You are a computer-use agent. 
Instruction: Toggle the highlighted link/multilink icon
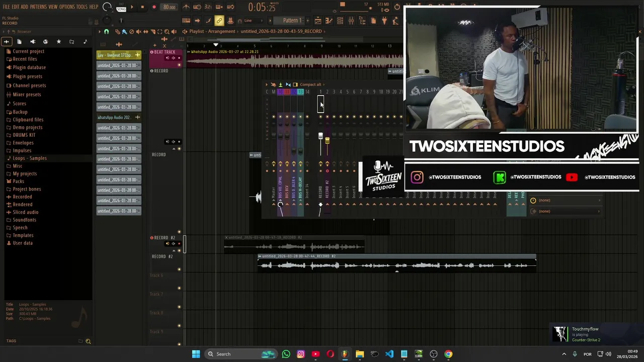pyautogui.click(x=219, y=21)
